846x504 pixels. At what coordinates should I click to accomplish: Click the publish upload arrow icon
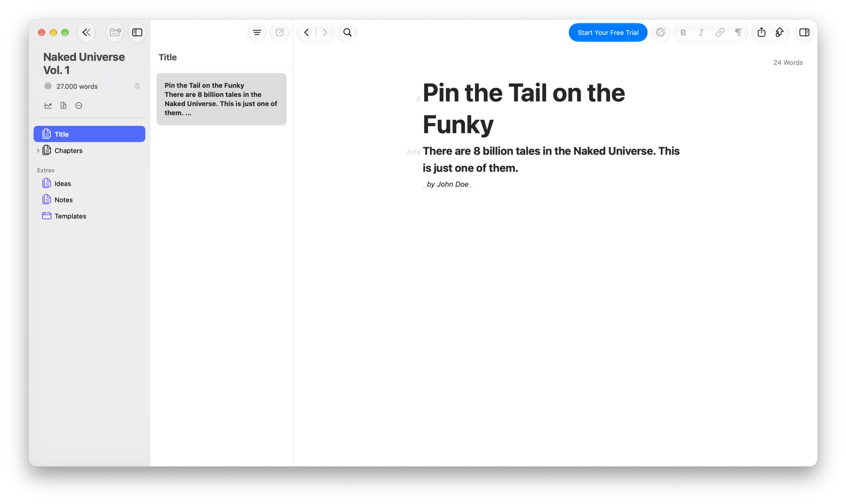(779, 32)
